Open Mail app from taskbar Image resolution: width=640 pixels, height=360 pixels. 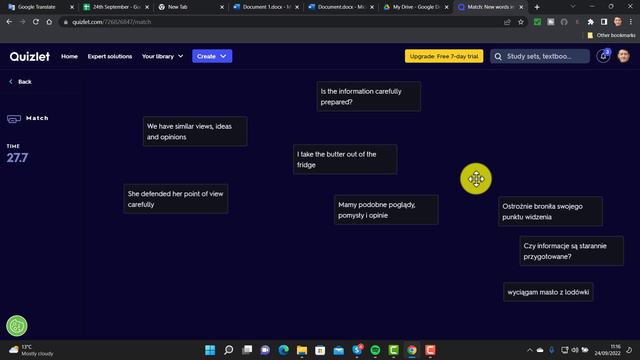point(338,350)
